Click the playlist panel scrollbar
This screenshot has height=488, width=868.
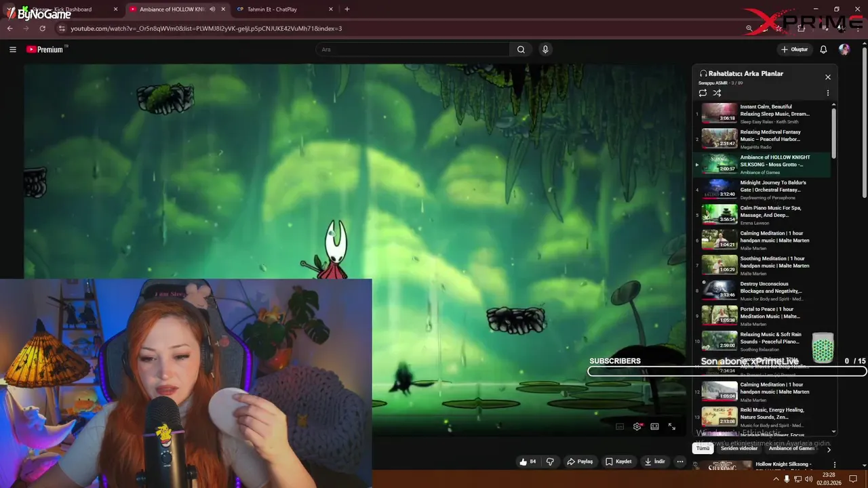(x=833, y=132)
